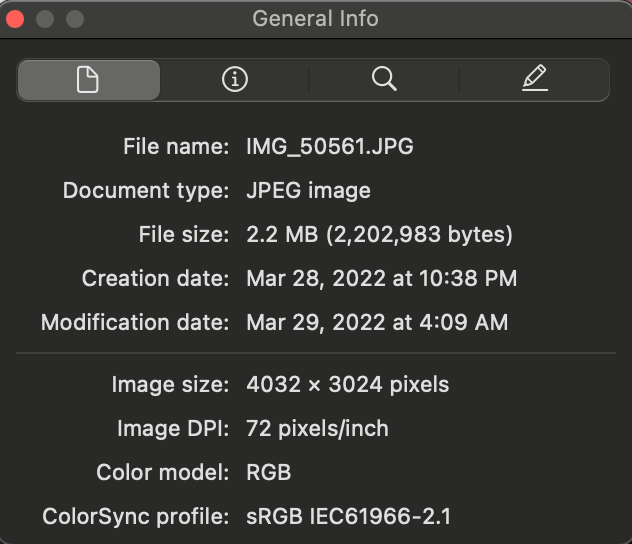This screenshot has width=632, height=544.
Task: Click the zoom window button
Action: click(75, 19)
